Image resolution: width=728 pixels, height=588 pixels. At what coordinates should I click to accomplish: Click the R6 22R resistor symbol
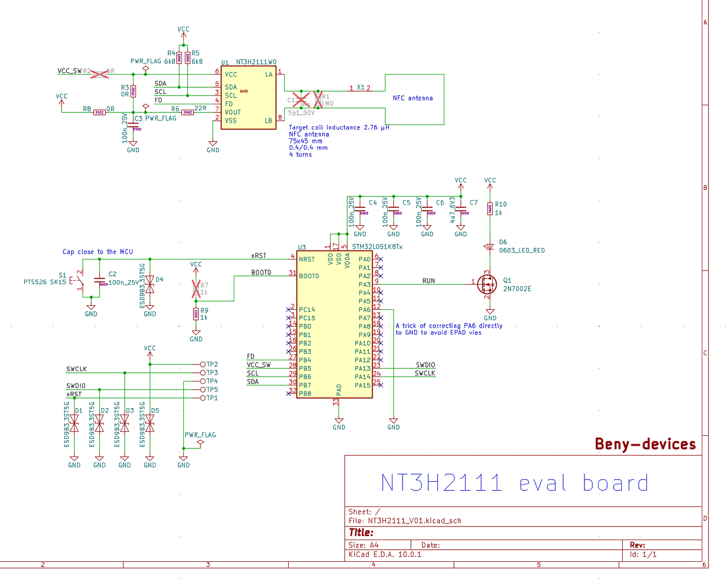tap(187, 112)
